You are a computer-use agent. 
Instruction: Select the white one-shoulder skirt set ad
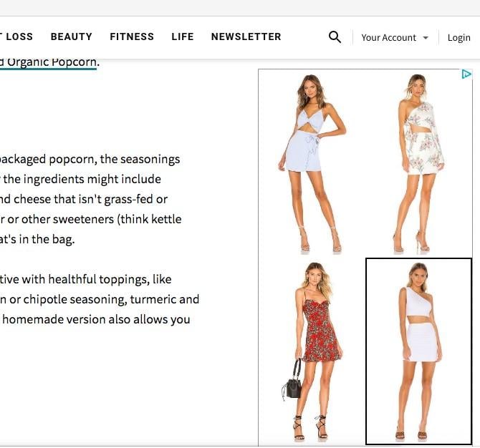pos(419,351)
